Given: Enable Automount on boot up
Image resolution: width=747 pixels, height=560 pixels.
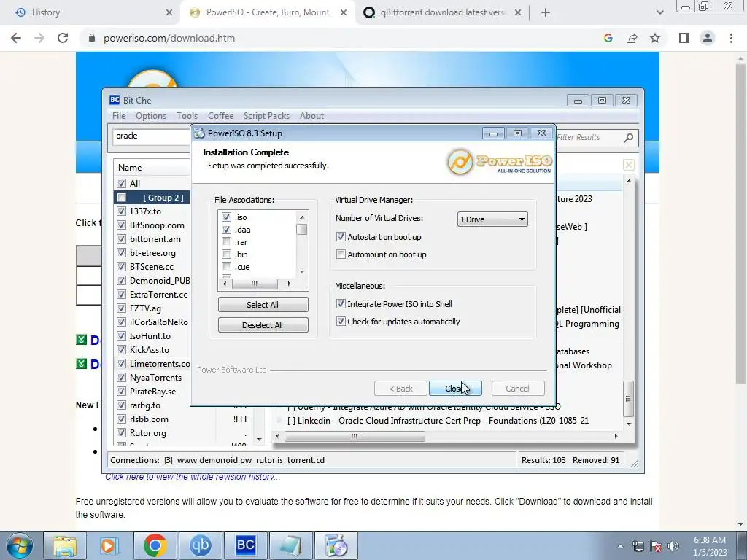Looking at the screenshot, I should (x=341, y=254).
